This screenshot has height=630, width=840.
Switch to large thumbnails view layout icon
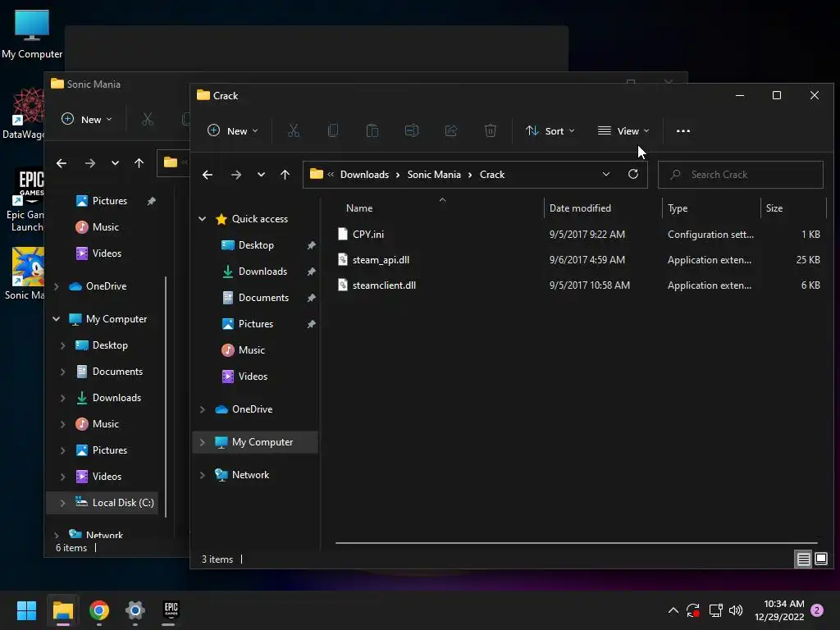point(821,559)
